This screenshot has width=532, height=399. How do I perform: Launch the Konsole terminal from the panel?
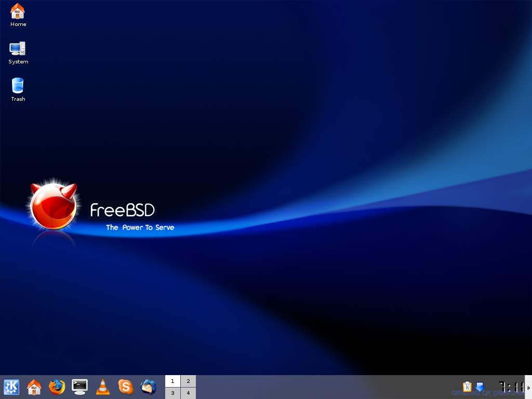coord(79,387)
